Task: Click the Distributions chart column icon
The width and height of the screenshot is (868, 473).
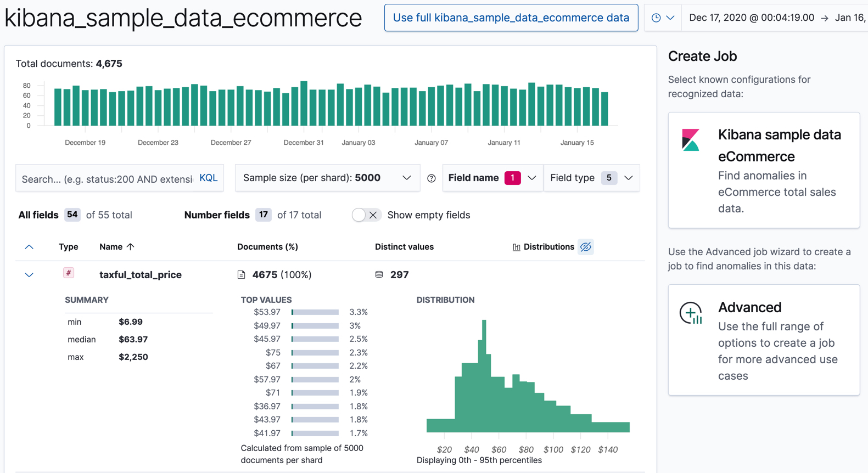Action: point(516,247)
